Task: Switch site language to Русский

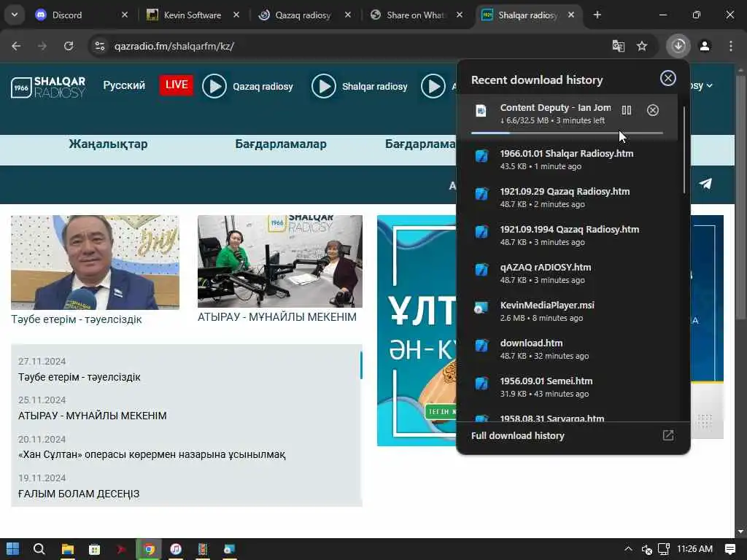Action: point(124,85)
